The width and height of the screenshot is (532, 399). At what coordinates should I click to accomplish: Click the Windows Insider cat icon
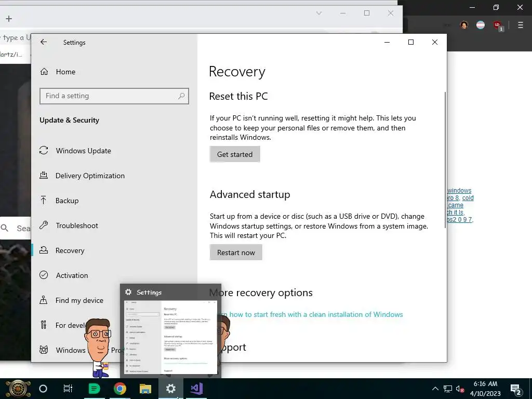tap(44, 350)
